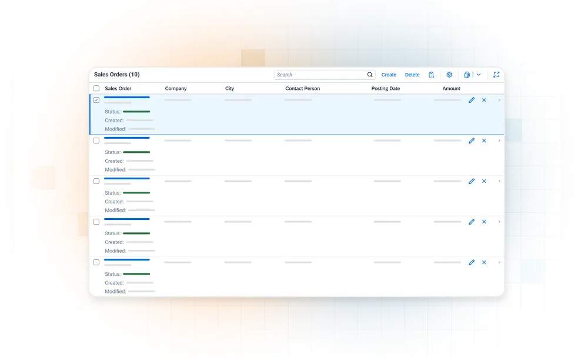
Task: Open table settings with the gear icon
Action: coord(449,75)
